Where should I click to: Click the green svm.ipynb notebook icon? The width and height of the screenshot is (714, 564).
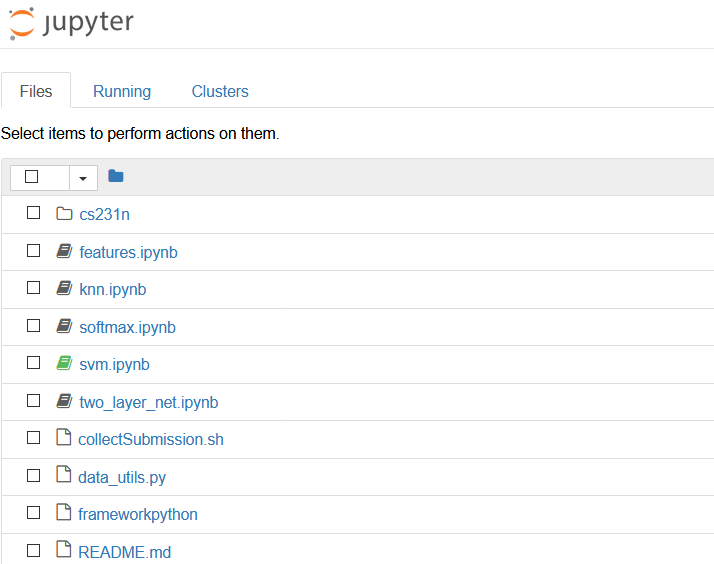[65, 364]
